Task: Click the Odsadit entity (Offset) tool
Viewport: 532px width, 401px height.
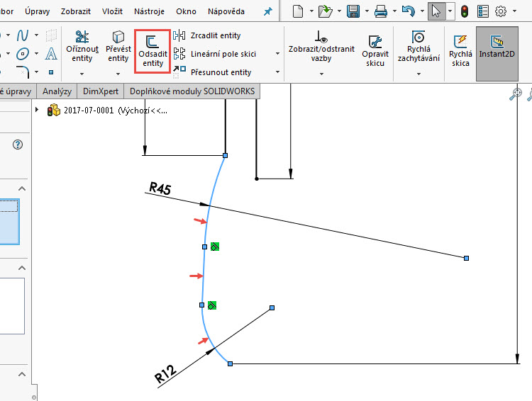Action: coord(152,52)
